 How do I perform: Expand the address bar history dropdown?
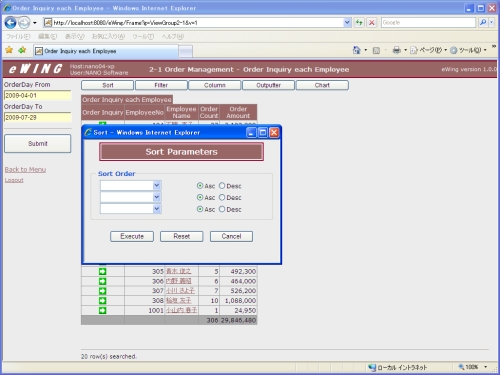[x=347, y=23]
